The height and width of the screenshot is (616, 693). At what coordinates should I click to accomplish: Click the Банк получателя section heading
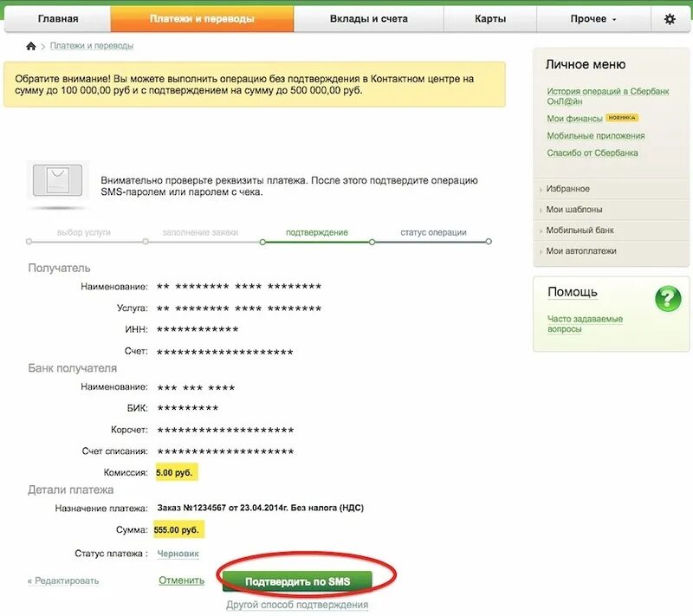73,368
